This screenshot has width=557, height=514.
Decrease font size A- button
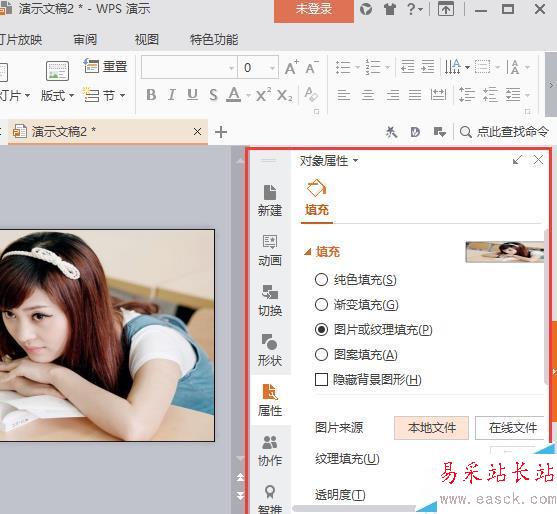coord(312,67)
